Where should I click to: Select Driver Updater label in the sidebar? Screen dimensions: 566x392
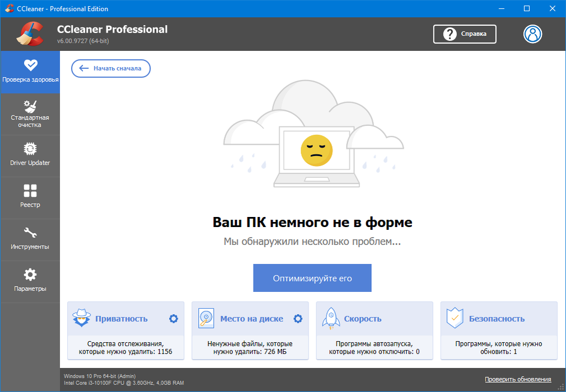point(30,163)
